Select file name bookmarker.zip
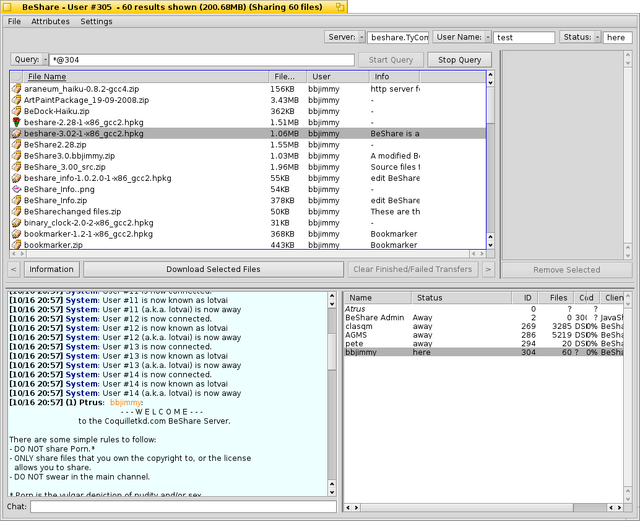The width and height of the screenshot is (640, 521). 53,245
